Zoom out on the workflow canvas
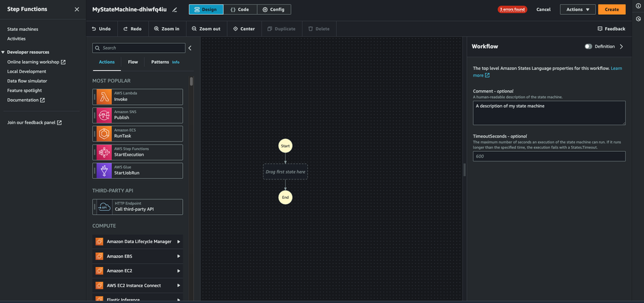Screen dimensions: 644x303 [206, 29]
